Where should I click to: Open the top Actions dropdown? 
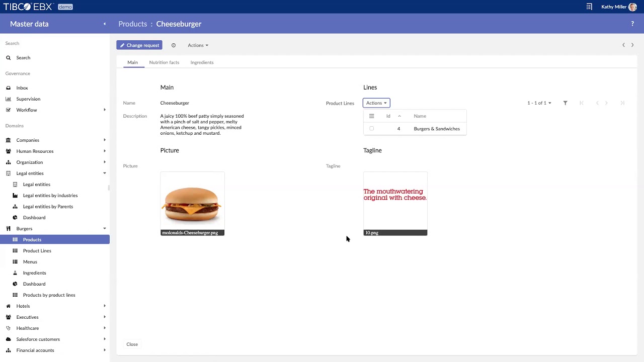tap(198, 45)
